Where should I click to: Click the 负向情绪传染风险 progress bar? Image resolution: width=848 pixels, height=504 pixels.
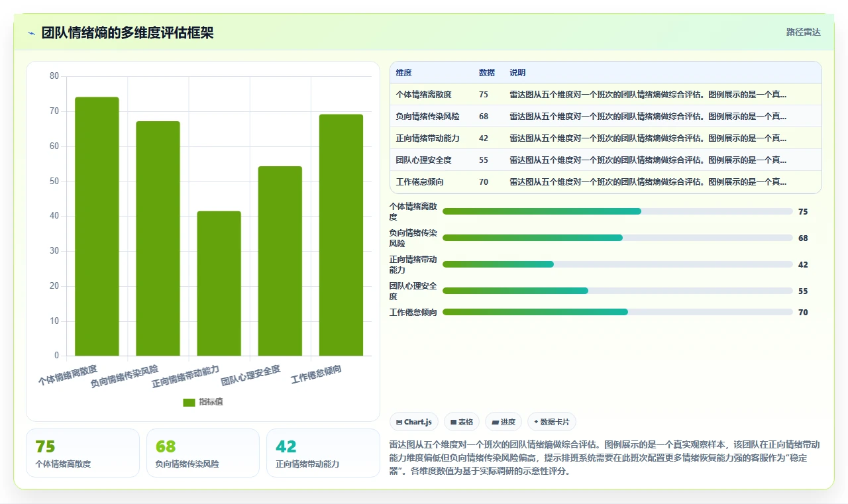(x=617, y=238)
